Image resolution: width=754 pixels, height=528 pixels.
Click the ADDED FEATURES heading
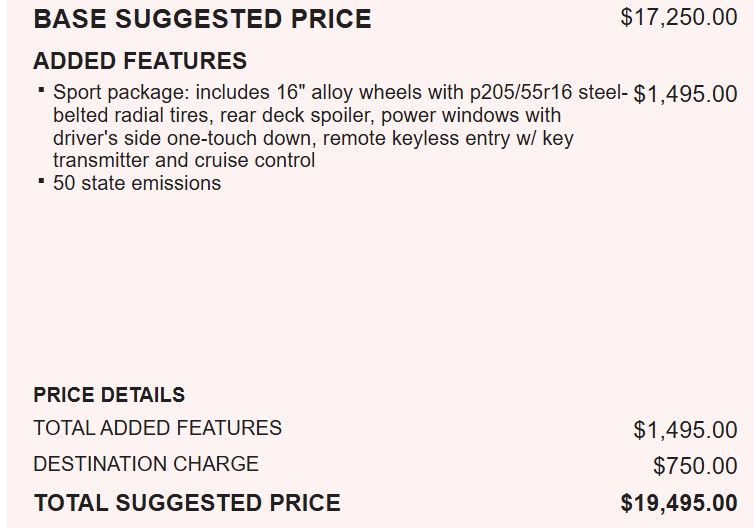click(140, 61)
